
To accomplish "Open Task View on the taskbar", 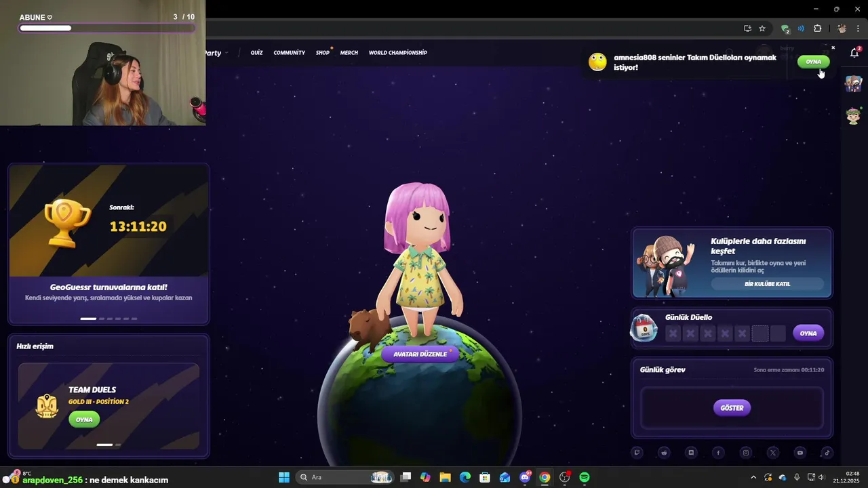I will [406, 477].
